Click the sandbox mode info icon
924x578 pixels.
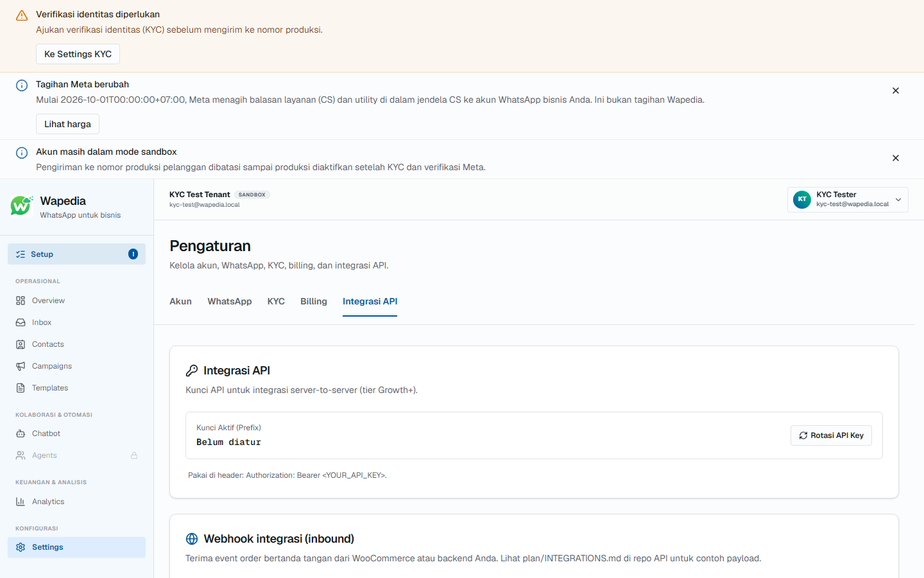[x=22, y=153]
